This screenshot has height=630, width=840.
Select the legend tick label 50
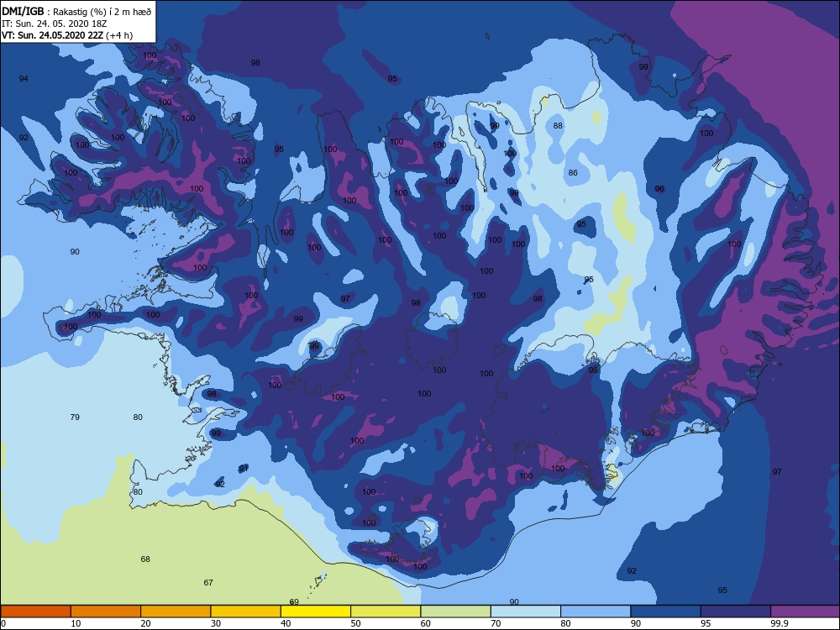[x=355, y=623]
